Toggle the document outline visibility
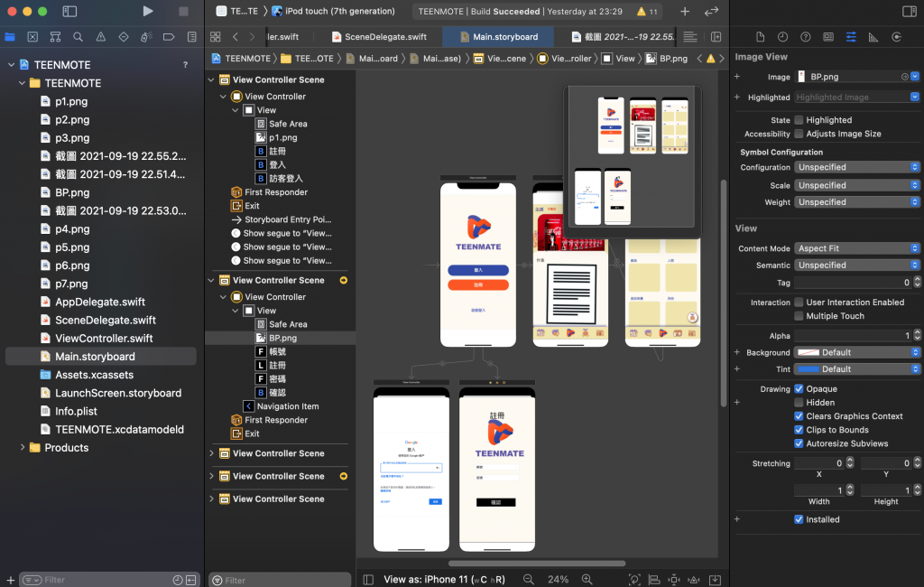Viewport: 924px width, 587px height. (x=368, y=580)
